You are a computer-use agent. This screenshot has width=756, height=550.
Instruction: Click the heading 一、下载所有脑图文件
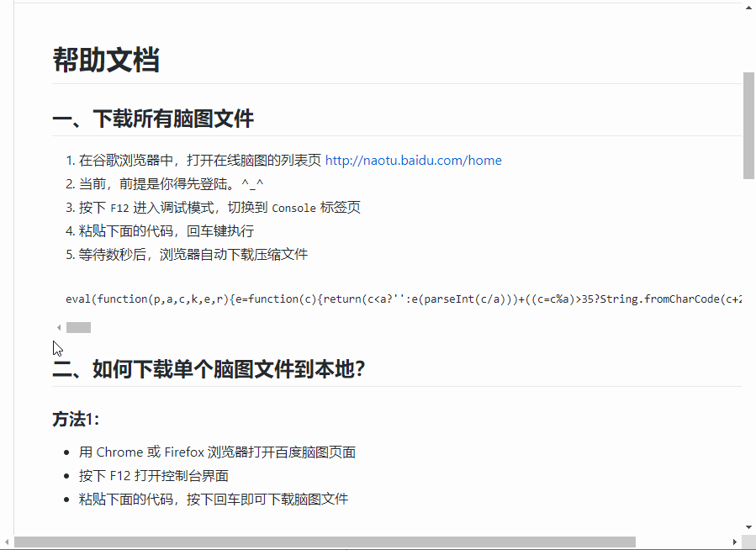coord(152,119)
